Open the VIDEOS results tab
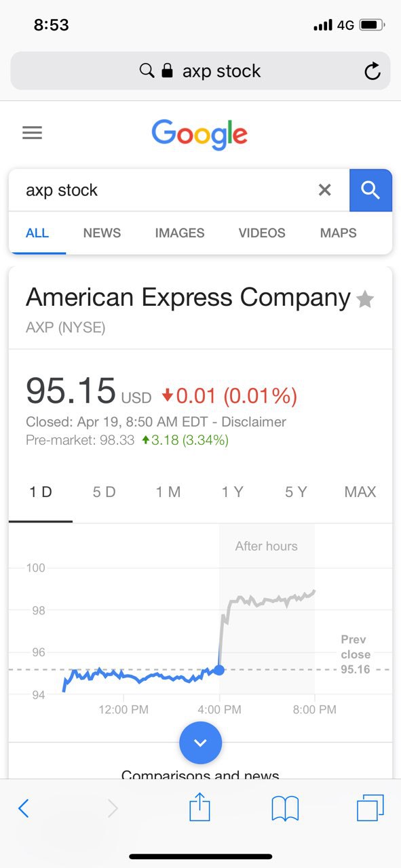The height and width of the screenshot is (868, 401). click(262, 233)
